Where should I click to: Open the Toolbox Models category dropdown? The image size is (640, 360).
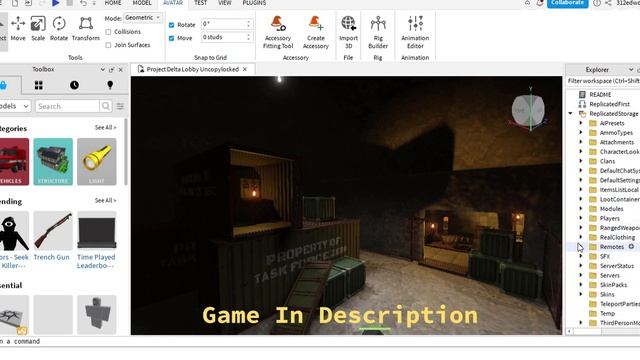15,106
